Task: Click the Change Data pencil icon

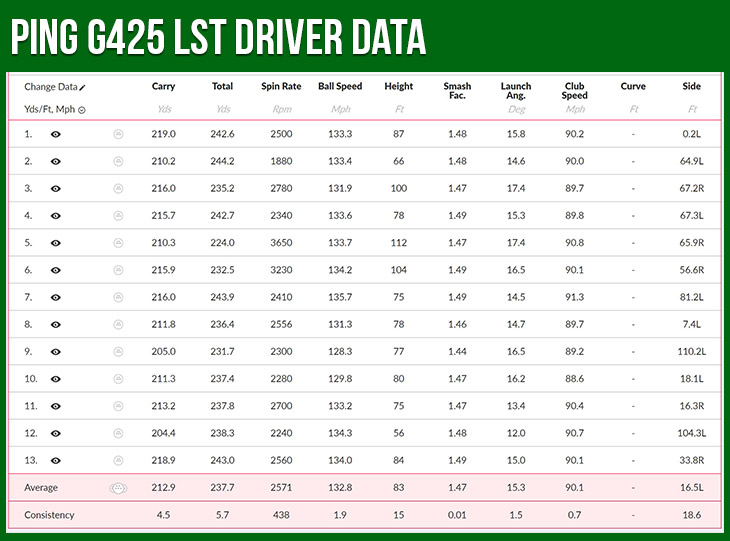Action: pyautogui.click(x=82, y=88)
